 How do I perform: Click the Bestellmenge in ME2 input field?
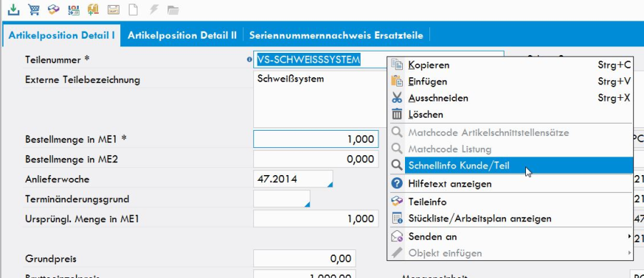(316, 159)
